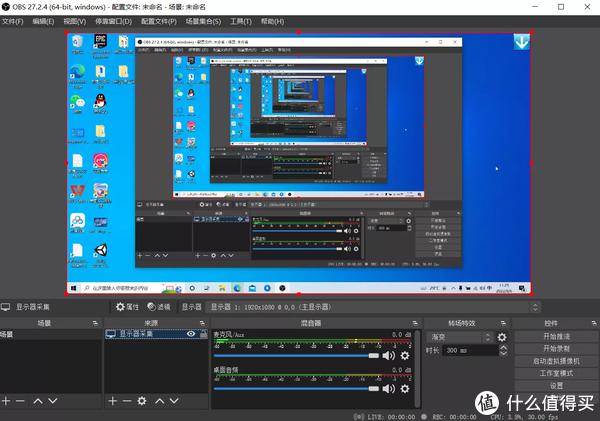Adjust the 麦克风/Aux volume slider
Screen dimensions: 600x421
tap(296, 356)
